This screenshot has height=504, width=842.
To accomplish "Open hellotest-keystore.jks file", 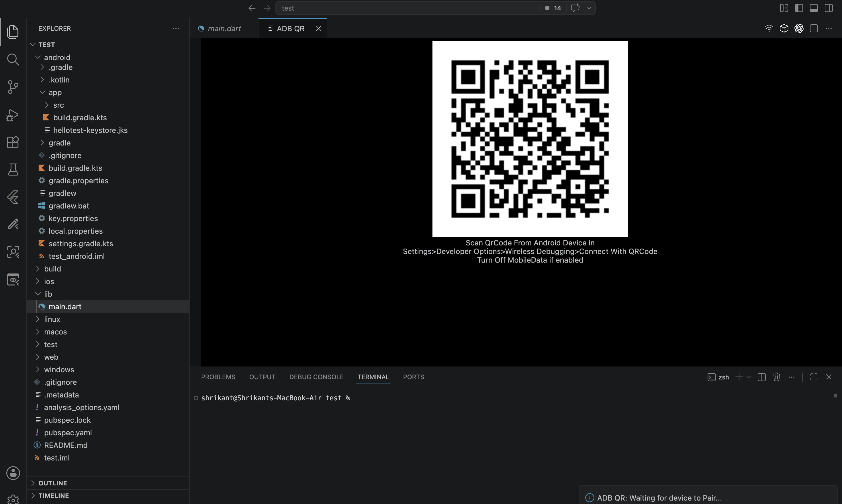I will click(108, 130).
